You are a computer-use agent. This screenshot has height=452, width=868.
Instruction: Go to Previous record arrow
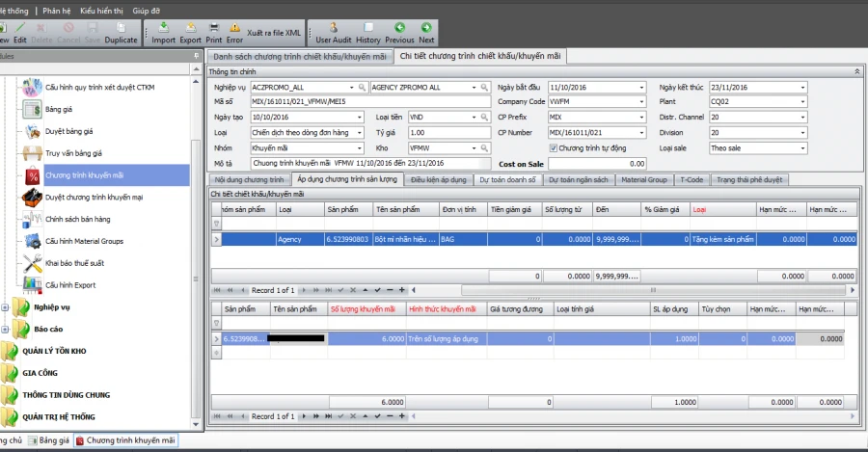coord(399,27)
